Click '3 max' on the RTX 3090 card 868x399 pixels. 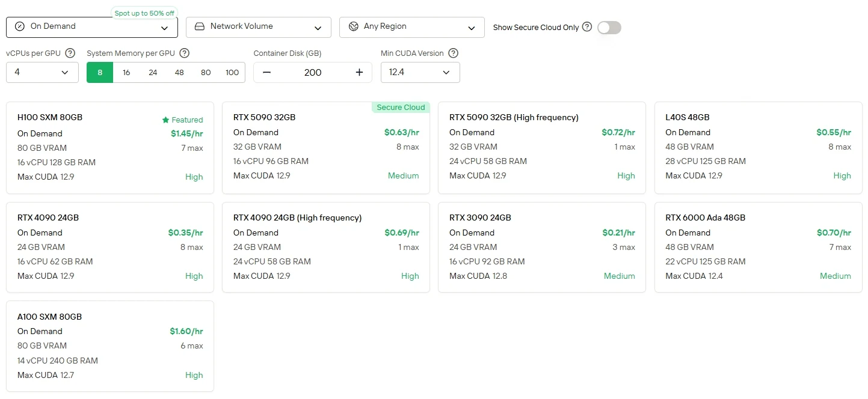coord(624,247)
